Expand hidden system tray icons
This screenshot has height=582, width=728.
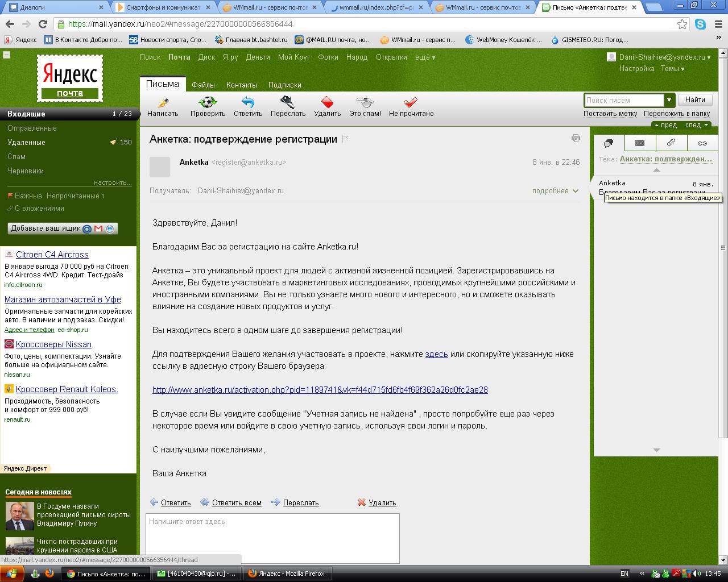click(x=642, y=573)
